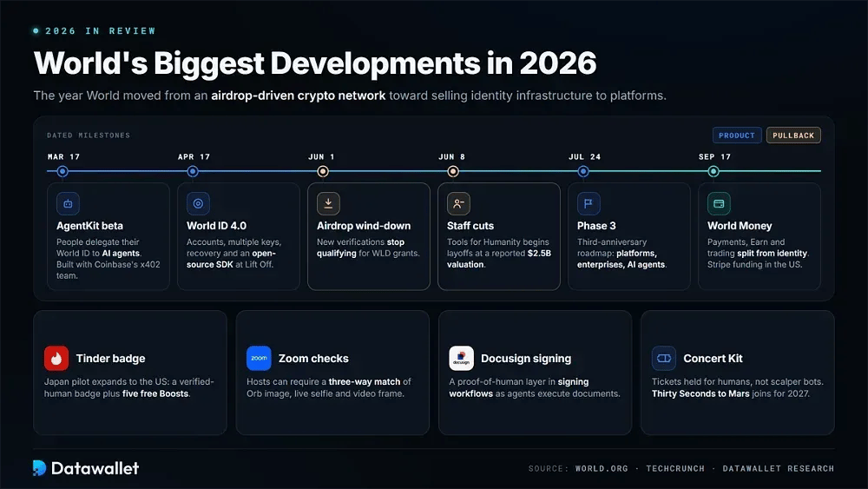Click the Datawallet wordmark

tap(95, 468)
